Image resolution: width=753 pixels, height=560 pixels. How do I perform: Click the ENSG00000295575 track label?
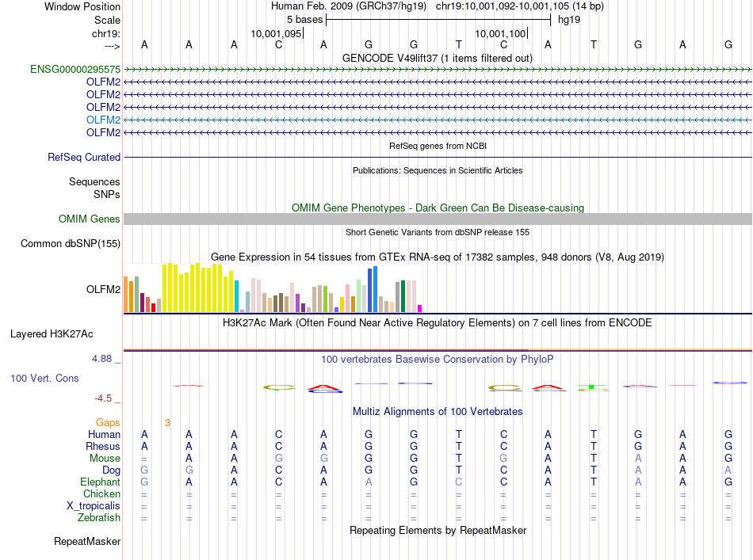[x=75, y=70]
